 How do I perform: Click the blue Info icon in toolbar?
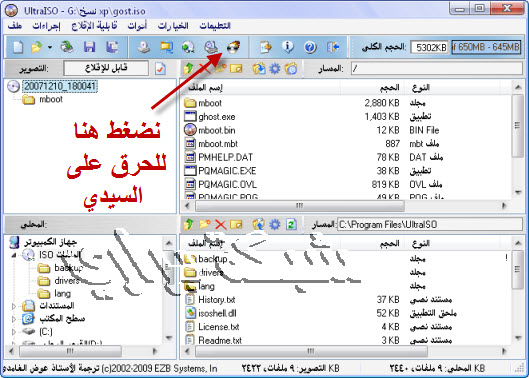tap(288, 47)
